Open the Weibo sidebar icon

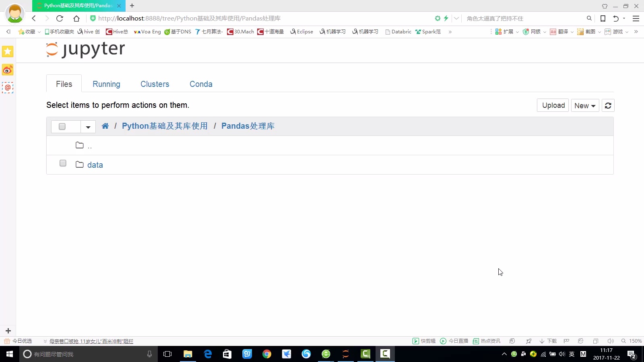pos(8,70)
